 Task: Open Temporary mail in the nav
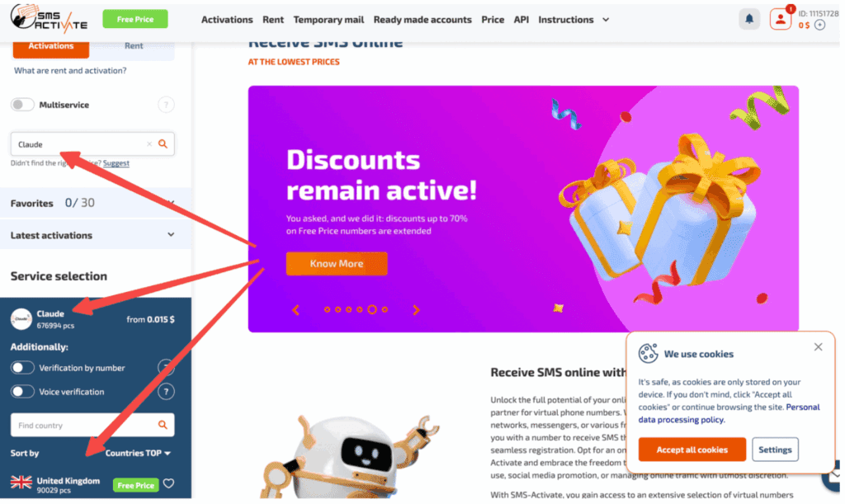click(x=328, y=20)
